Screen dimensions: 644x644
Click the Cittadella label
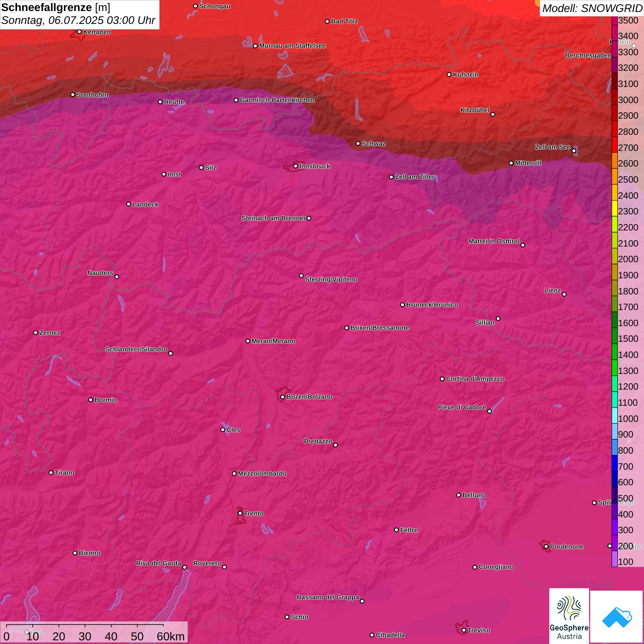(390, 635)
